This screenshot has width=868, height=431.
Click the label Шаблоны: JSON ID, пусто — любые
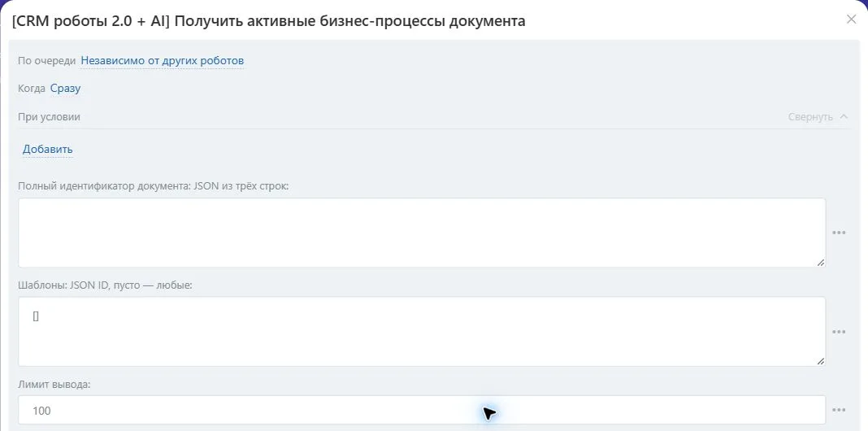coord(105,286)
